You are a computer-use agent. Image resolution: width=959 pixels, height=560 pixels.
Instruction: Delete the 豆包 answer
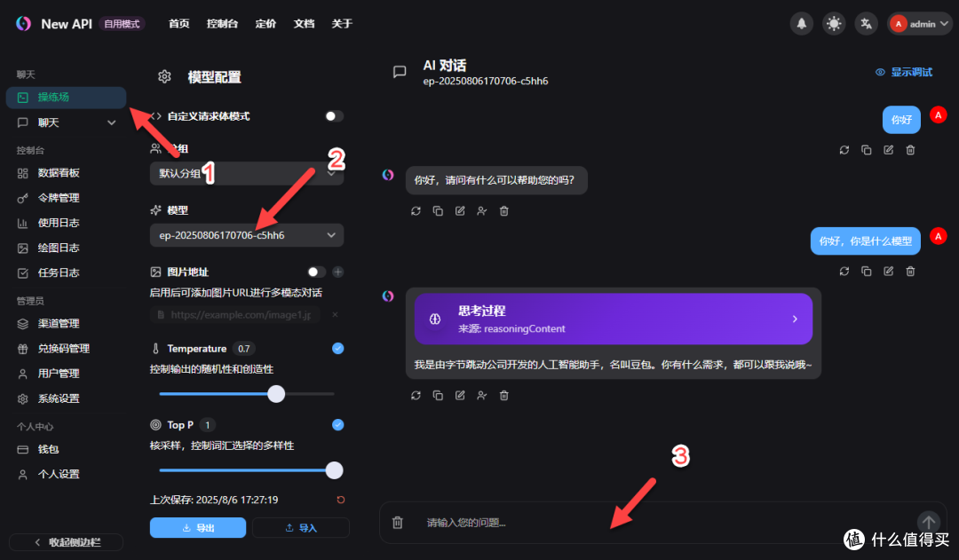click(504, 396)
